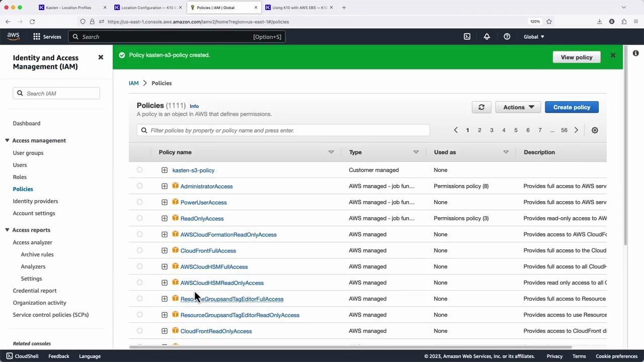This screenshot has width=644, height=362.
Task: Open the browser hamburger menu
Action: pyautogui.click(x=636, y=22)
